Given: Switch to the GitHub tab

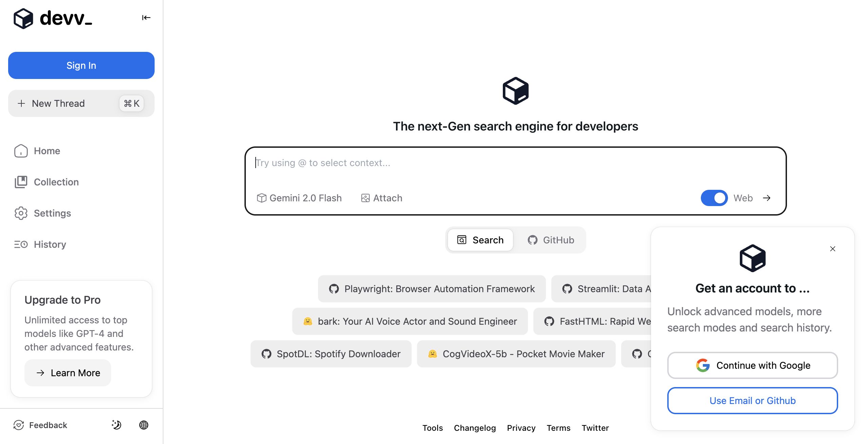Looking at the screenshot, I should 551,240.
